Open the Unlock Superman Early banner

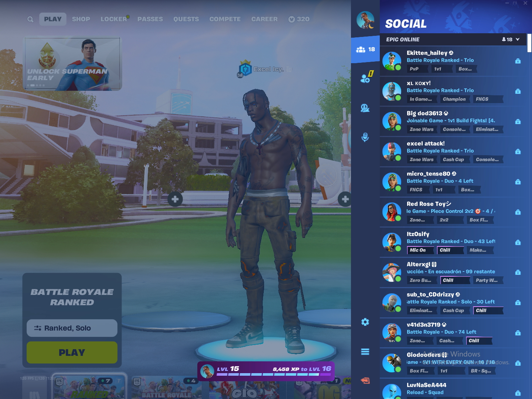point(73,64)
